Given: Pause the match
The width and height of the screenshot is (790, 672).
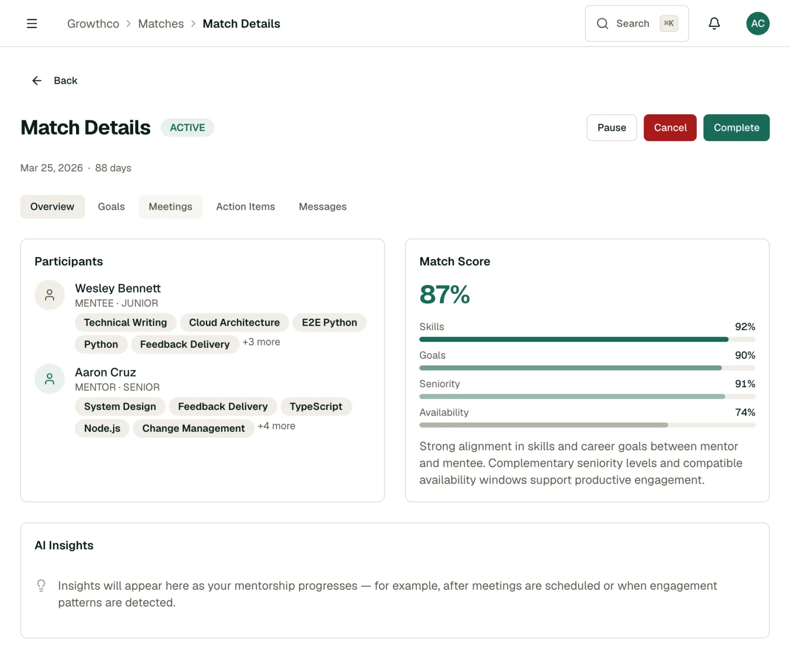Looking at the screenshot, I should pyautogui.click(x=611, y=128).
